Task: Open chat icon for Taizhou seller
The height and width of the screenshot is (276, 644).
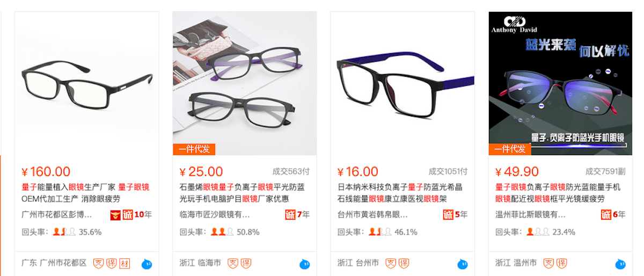Action: (463, 264)
